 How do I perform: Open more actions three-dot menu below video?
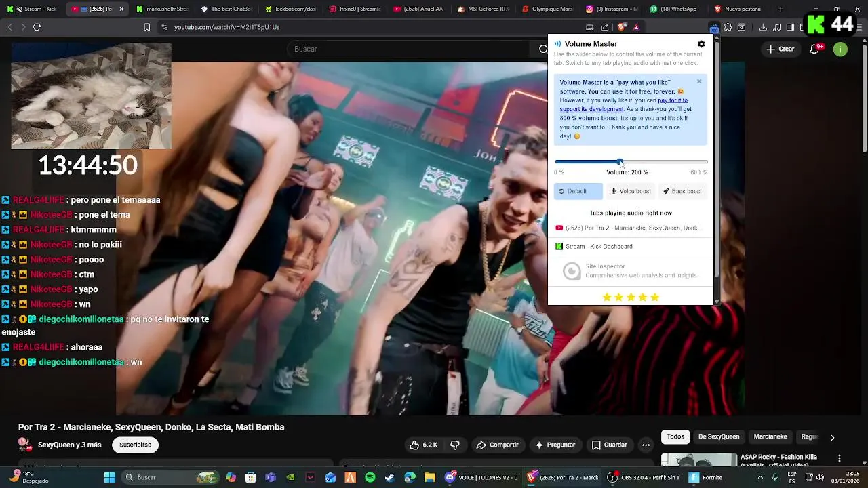(646, 445)
